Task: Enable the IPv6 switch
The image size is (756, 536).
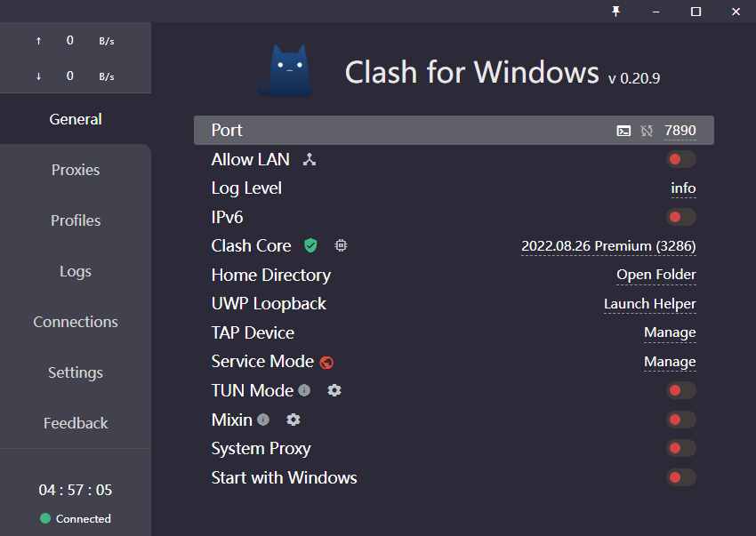Action: [x=681, y=217]
